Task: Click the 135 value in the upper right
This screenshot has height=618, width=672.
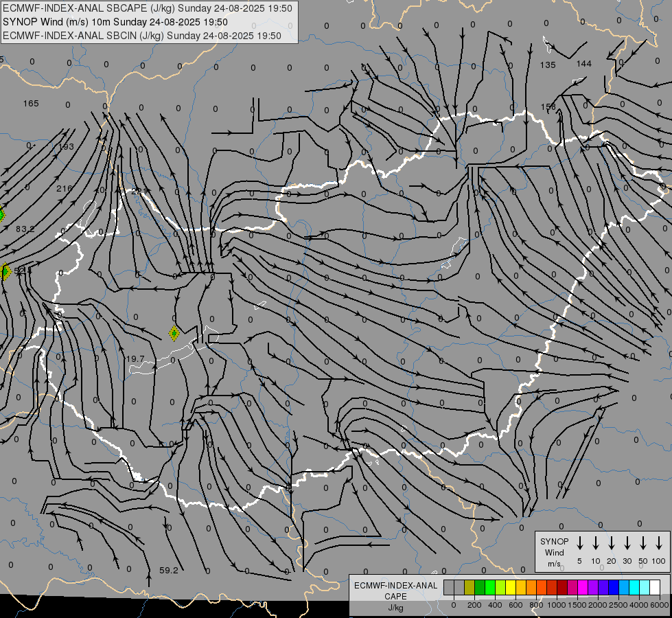Action: 548,65
